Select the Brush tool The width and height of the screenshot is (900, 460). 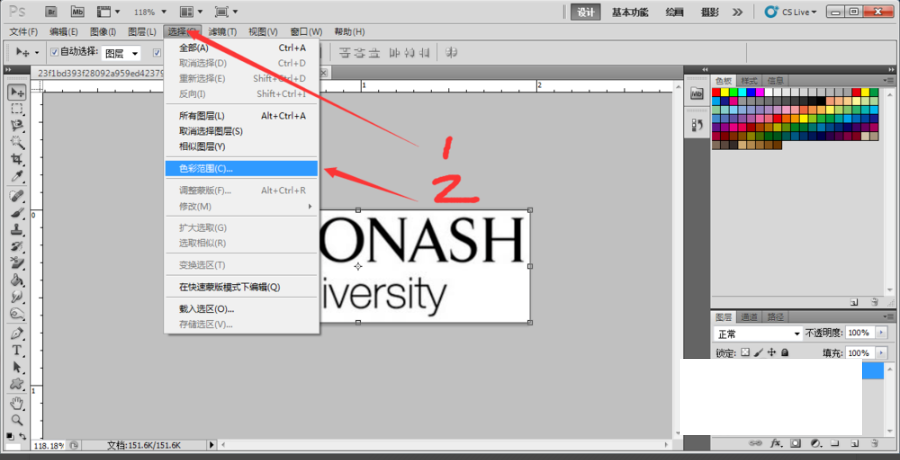(x=17, y=212)
